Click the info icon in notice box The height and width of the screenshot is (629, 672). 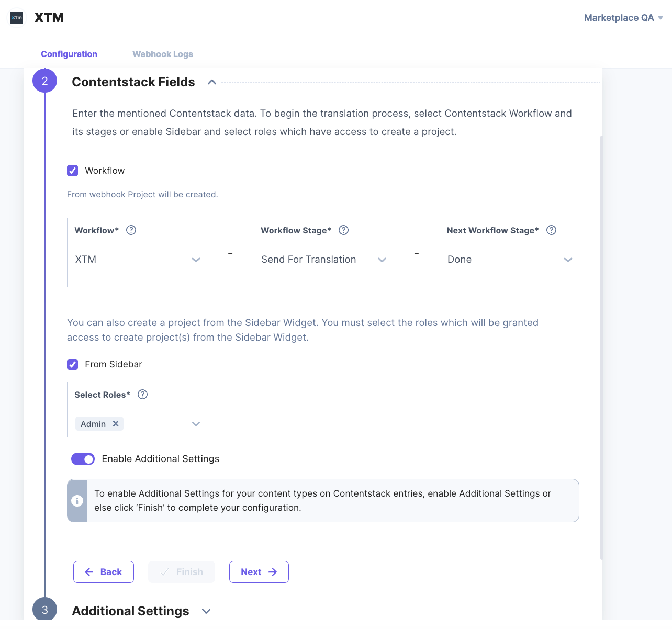coord(77,501)
